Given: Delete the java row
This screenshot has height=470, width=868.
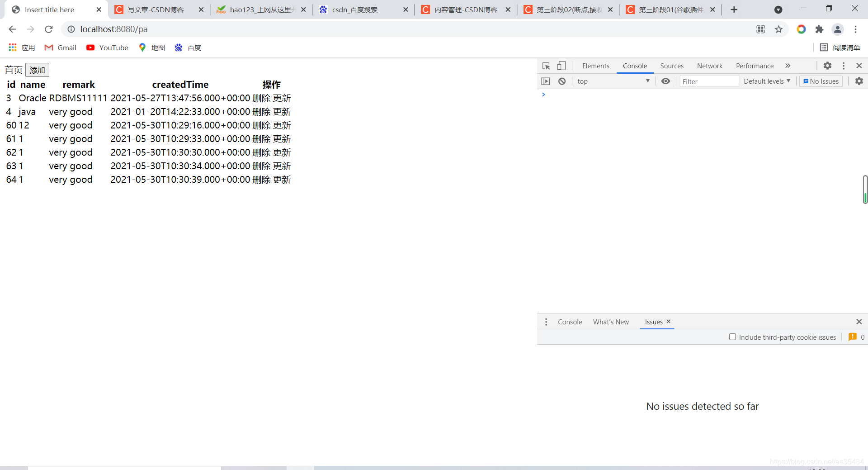Looking at the screenshot, I should click(x=261, y=112).
